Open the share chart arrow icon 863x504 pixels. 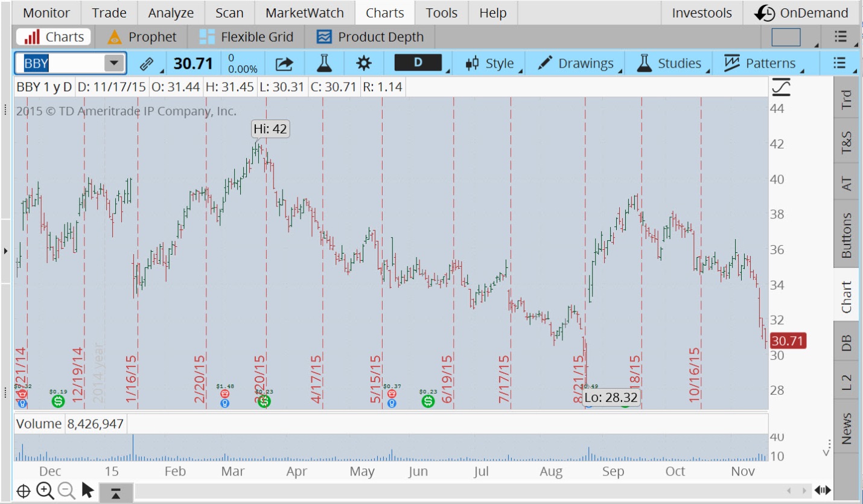tap(284, 63)
